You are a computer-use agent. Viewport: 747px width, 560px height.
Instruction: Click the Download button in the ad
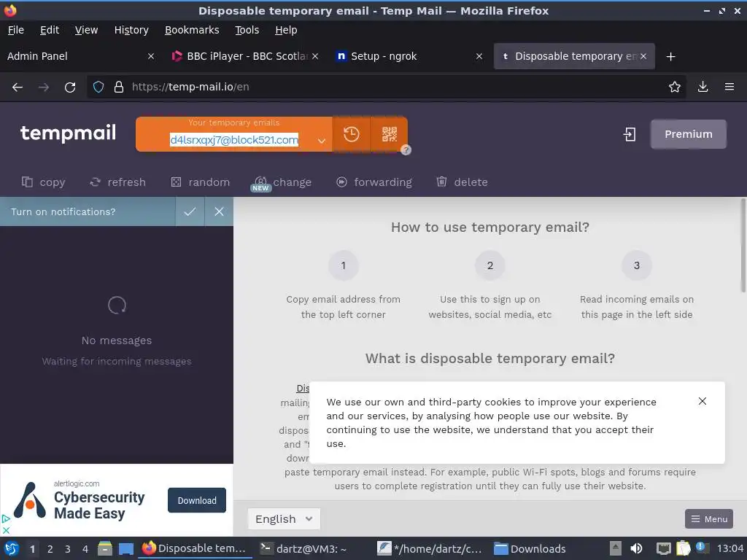197,500
